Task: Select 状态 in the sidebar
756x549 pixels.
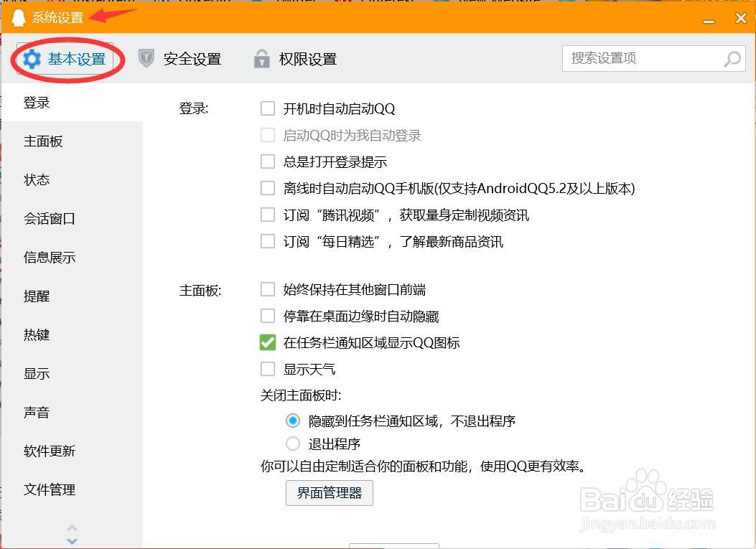Action: click(x=73, y=180)
